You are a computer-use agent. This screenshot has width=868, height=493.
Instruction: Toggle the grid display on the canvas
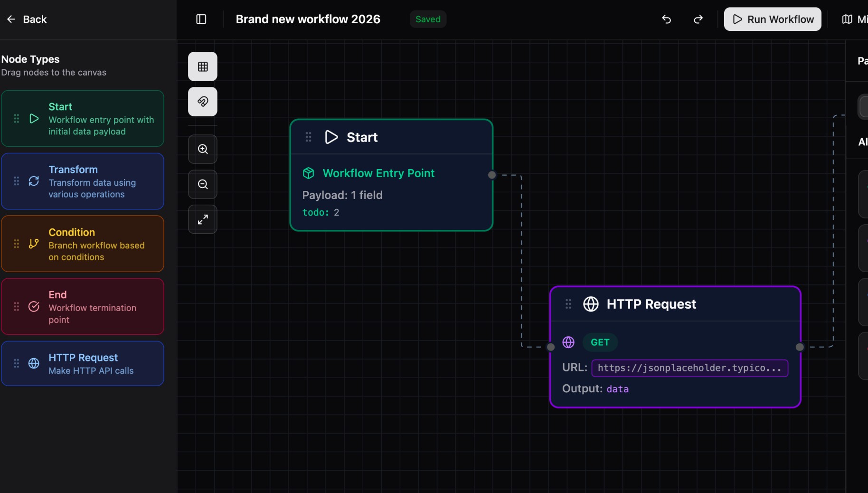point(203,66)
